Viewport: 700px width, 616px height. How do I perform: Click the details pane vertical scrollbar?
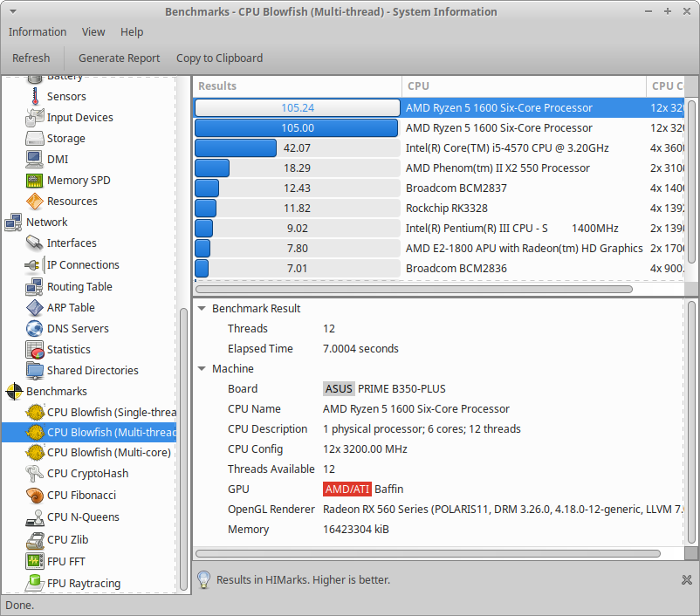[691, 422]
